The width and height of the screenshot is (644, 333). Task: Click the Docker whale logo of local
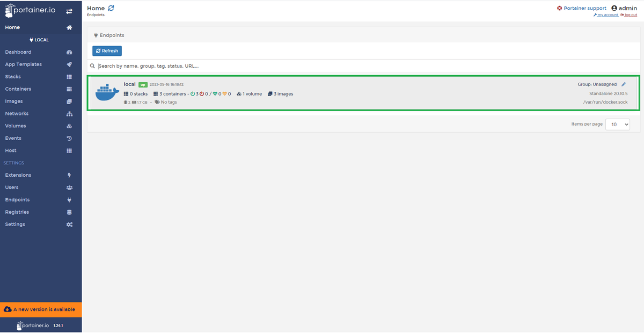point(107,92)
